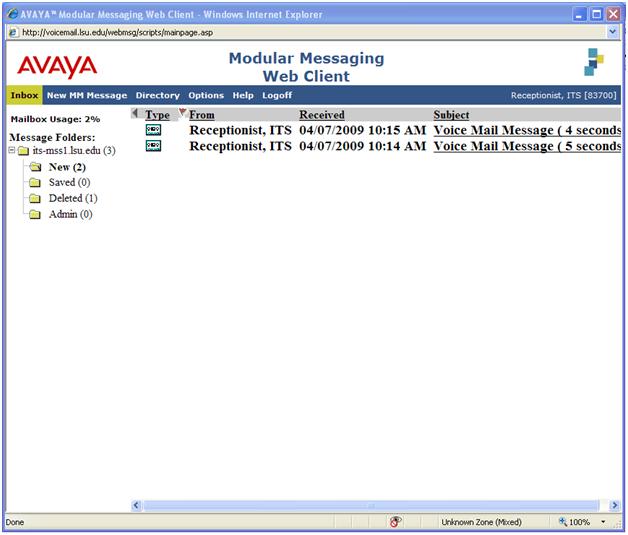Viewport: 628px width, 535px height.
Task: Open the zoom level dropdown arrow
Action: [603, 522]
